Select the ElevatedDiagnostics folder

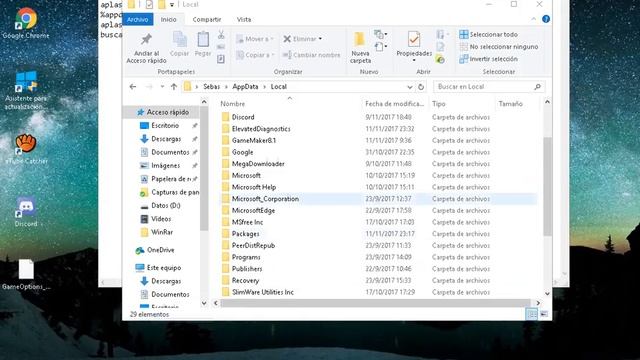click(261, 129)
